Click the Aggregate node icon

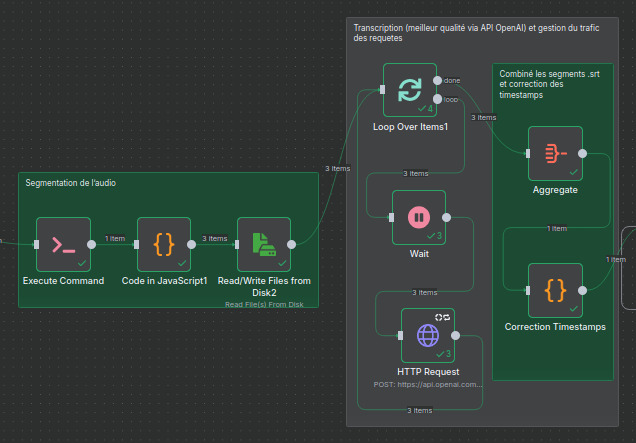click(x=554, y=153)
